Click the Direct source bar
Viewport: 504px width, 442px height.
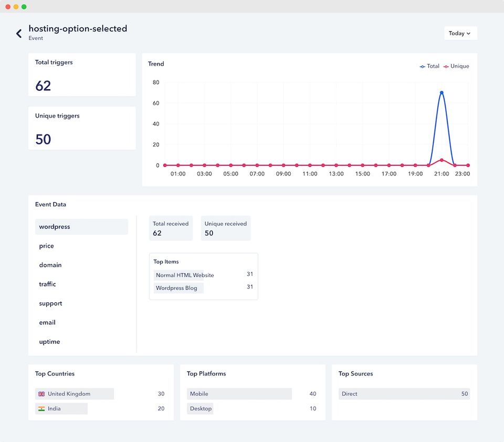point(404,394)
